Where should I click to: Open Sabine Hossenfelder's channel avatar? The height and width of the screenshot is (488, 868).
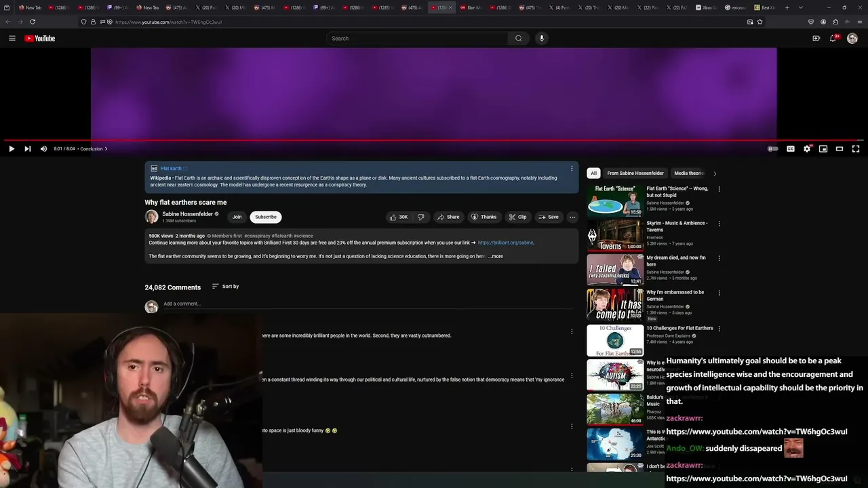coord(151,217)
